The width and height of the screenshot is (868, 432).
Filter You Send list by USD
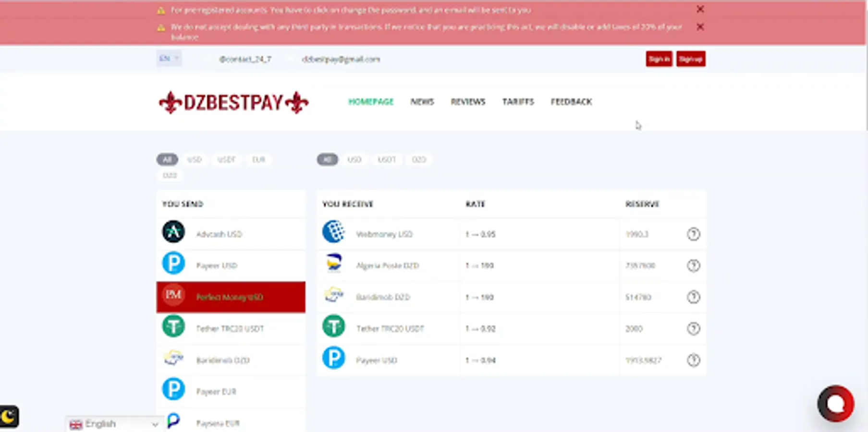pos(194,159)
